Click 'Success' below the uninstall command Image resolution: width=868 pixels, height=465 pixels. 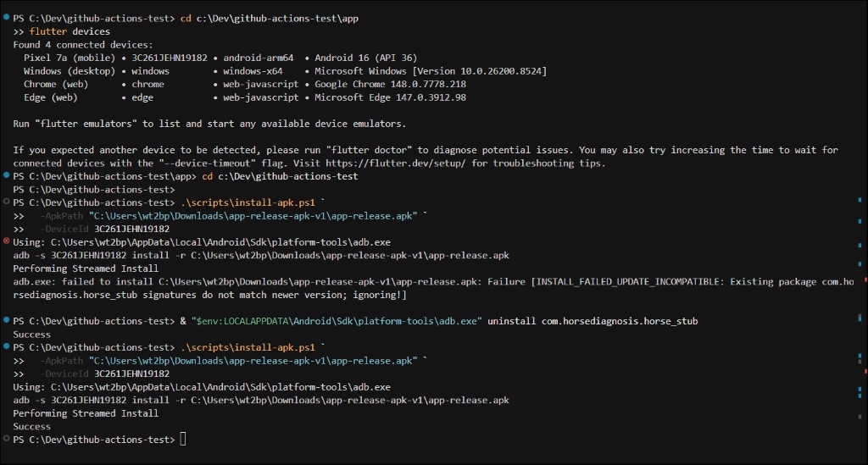coord(31,335)
